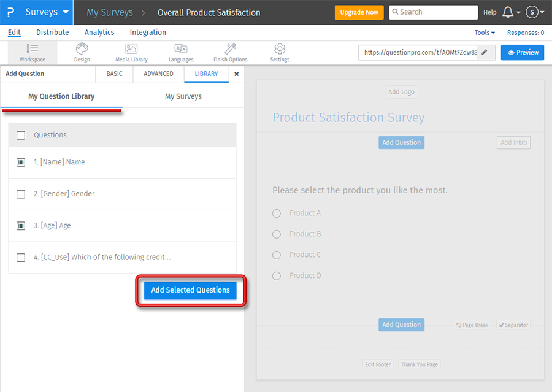
Task: Click the pencil icon to edit survey URL
Action: click(484, 53)
